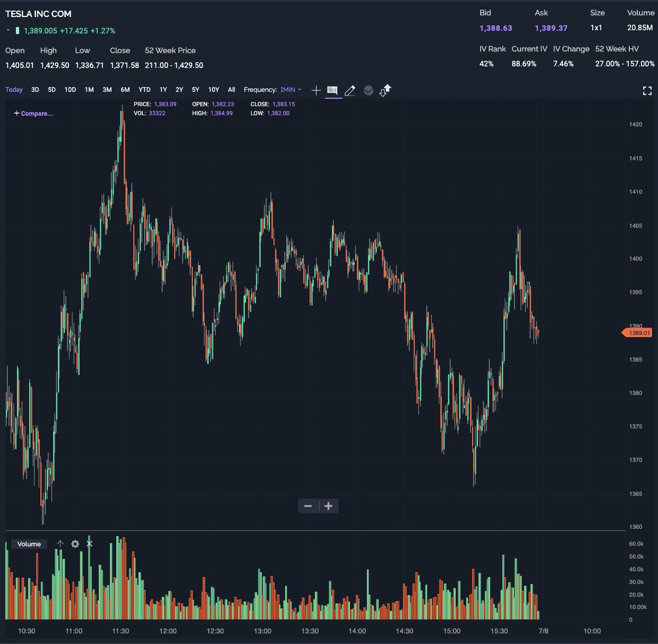658x644 pixels.
Task: Click the 52 Week Price range value
Action: [x=174, y=65]
